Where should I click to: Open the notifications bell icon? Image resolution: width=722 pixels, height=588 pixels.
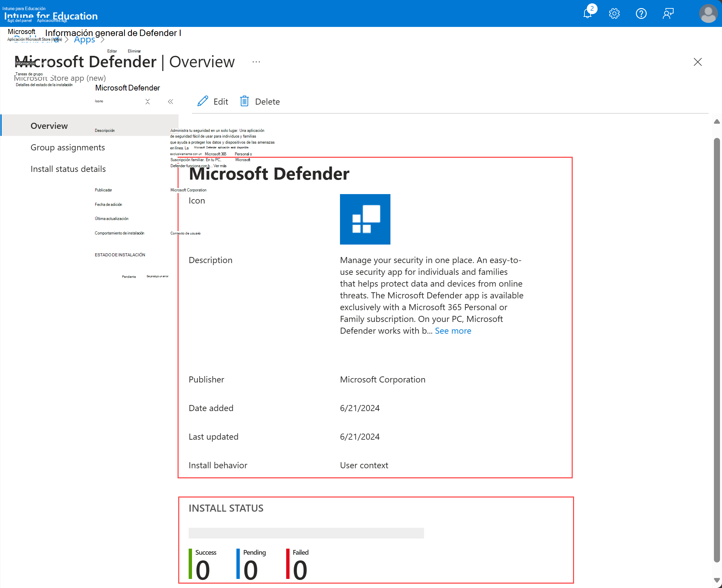click(x=587, y=13)
